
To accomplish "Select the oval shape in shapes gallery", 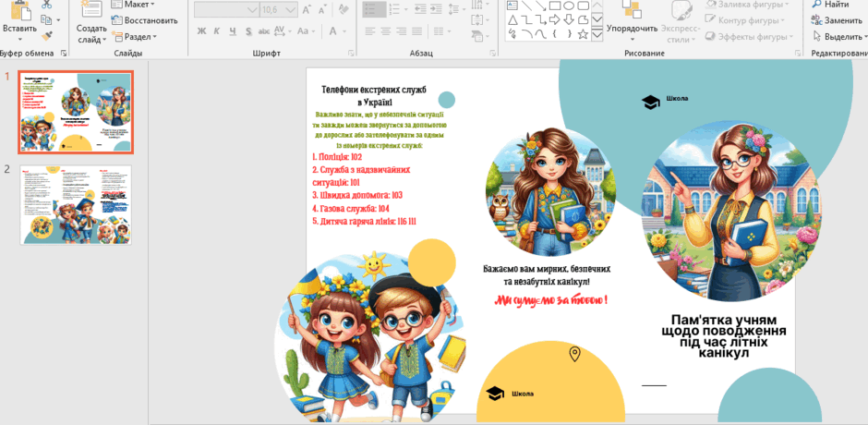I will click(x=569, y=6).
